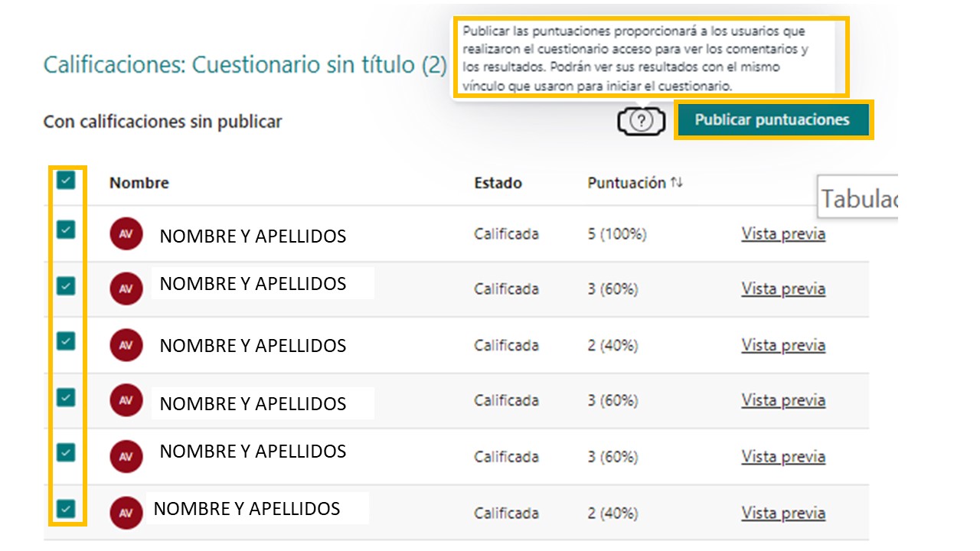Click the Estado column header
Screen dimensions: 980x551
click(x=498, y=183)
